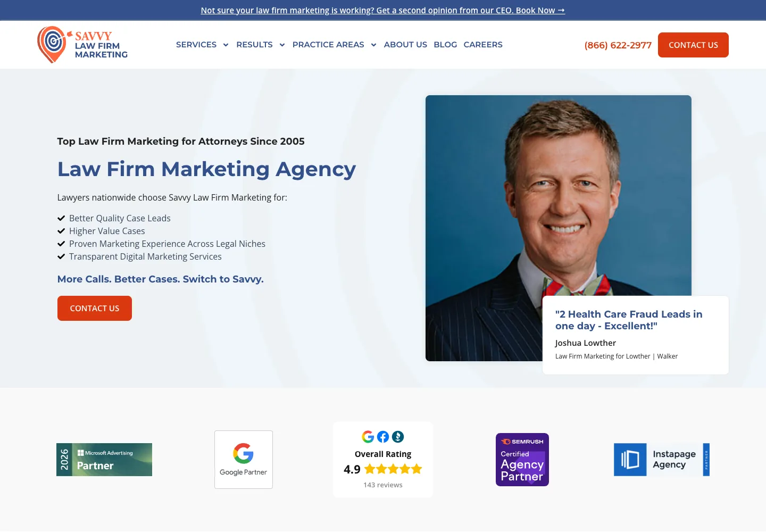This screenshot has width=766, height=532.
Task: Click the five gold stars rating
Action: point(393,469)
